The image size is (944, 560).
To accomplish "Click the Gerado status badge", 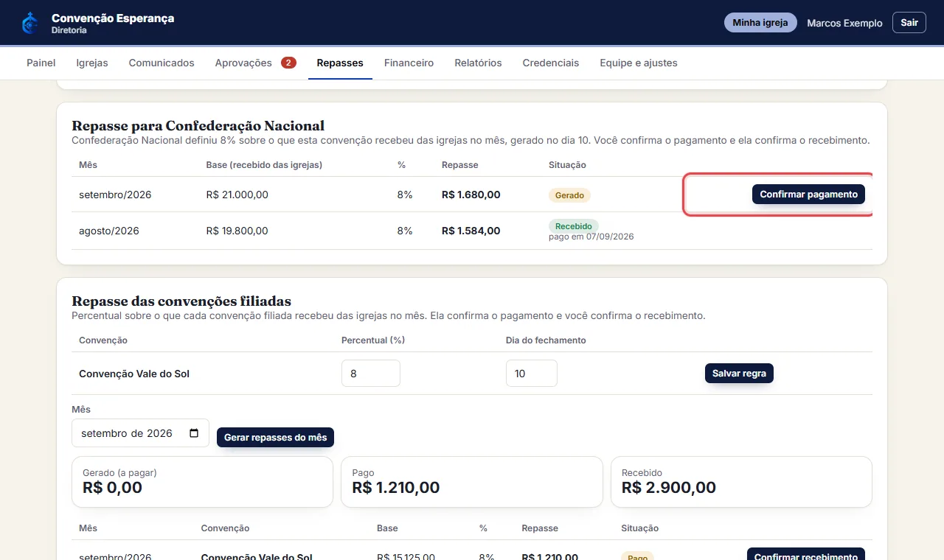I will click(x=569, y=195).
